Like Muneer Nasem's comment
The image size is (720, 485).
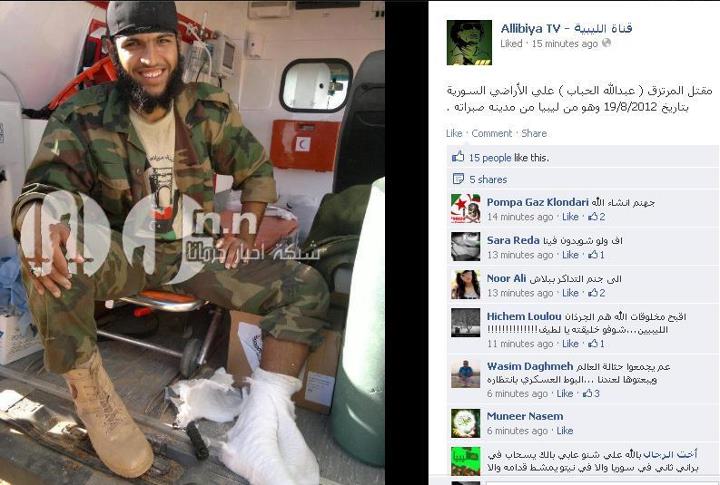pyautogui.click(x=565, y=431)
